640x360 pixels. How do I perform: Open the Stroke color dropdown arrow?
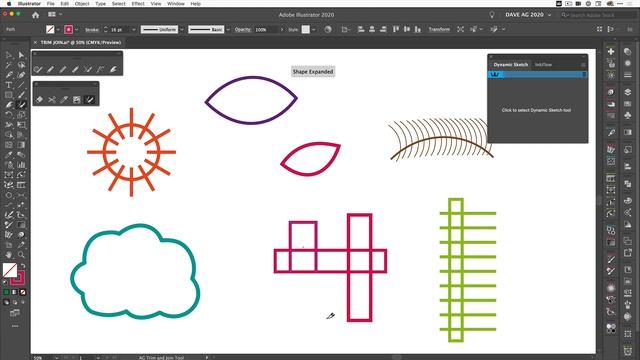(76, 30)
